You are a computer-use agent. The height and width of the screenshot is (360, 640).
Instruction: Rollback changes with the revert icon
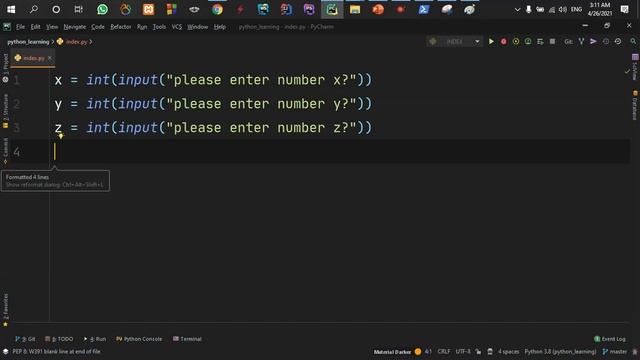pos(618,42)
